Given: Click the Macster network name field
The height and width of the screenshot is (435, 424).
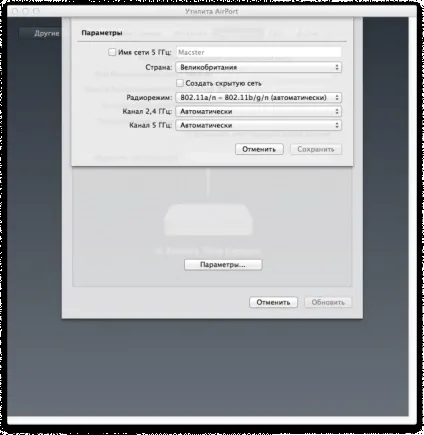Looking at the screenshot, I should [x=259, y=52].
